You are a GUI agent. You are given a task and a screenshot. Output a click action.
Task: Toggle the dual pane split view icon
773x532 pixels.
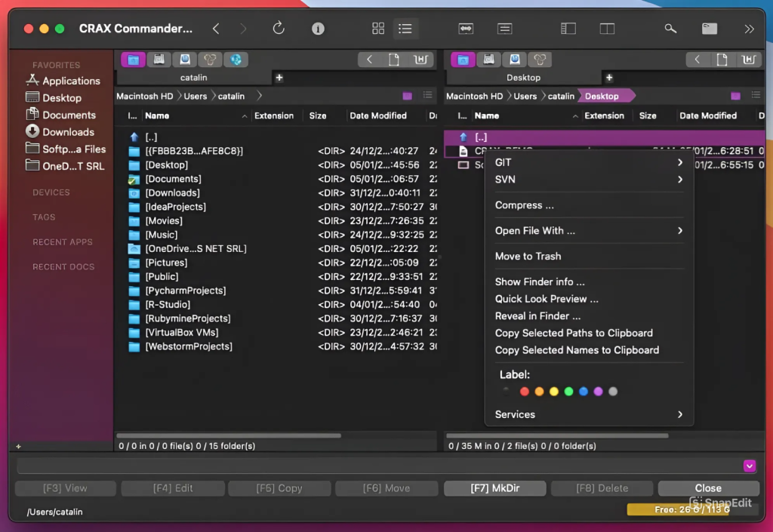tap(607, 29)
